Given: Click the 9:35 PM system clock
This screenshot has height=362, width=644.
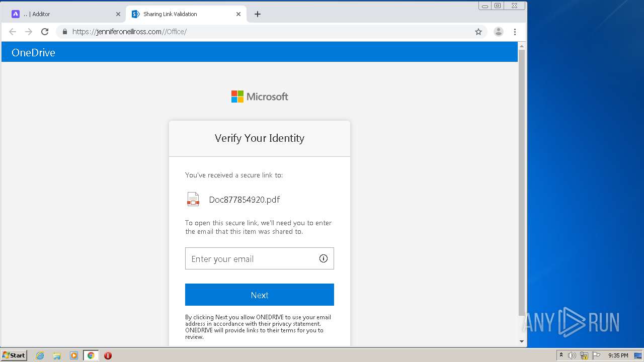Looking at the screenshot, I should (x=618, y=355).
